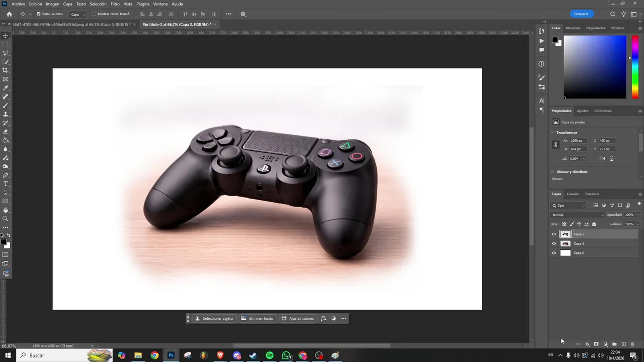Switch to the Canales tab
The width and height of the screenshot is (644, 362).
(x=573, y=194)
